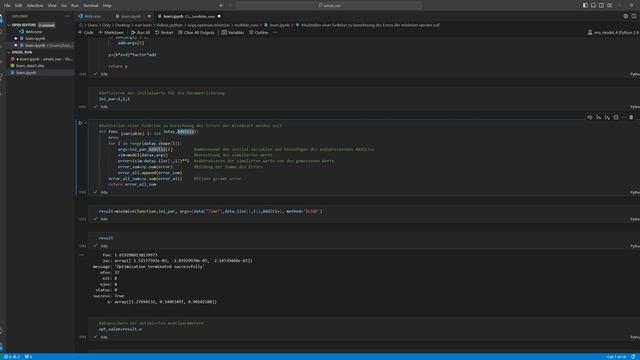Click opt_value=result.x code line
Viewport: 640px width, 360px height.
point(120,329)
